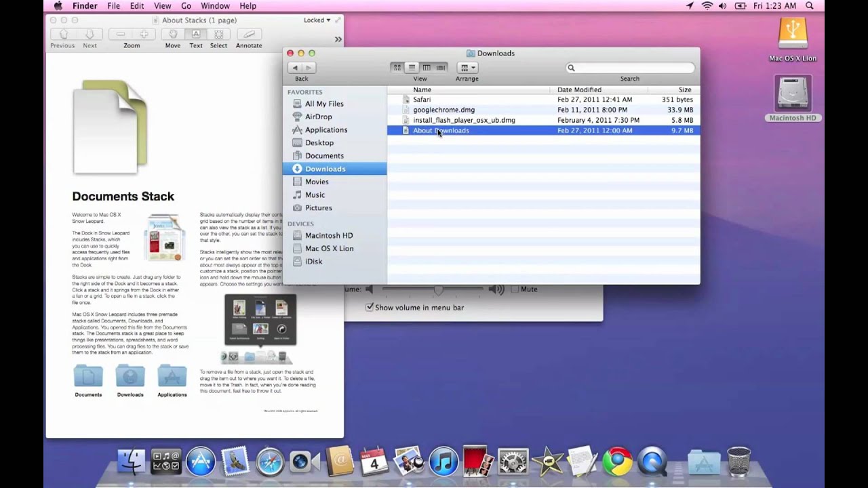Screen dimensions: 868x488
Task: Select the About Downloads file row
Action: [x=543, y=130]
